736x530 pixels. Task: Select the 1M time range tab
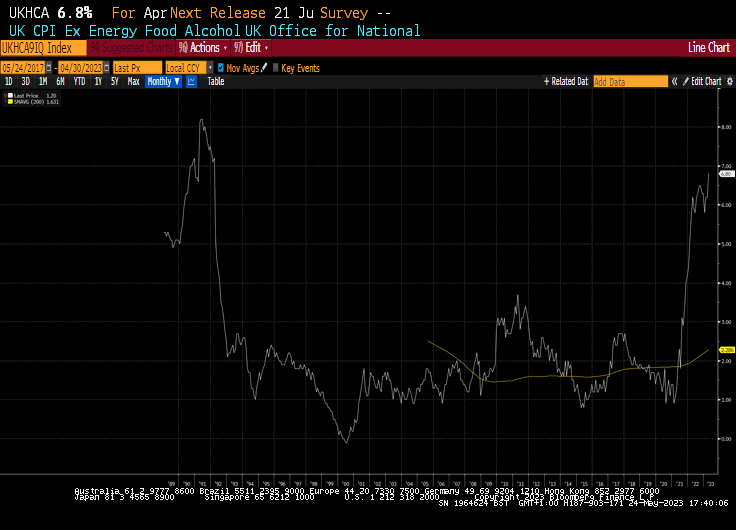[x=43, y=82]
